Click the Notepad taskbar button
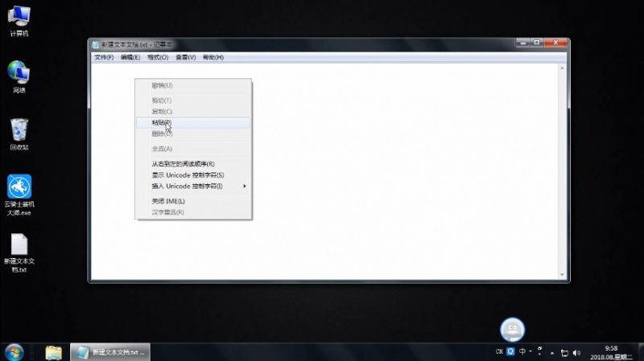Viewport: 644px width, 361px height. click(110, 352)
